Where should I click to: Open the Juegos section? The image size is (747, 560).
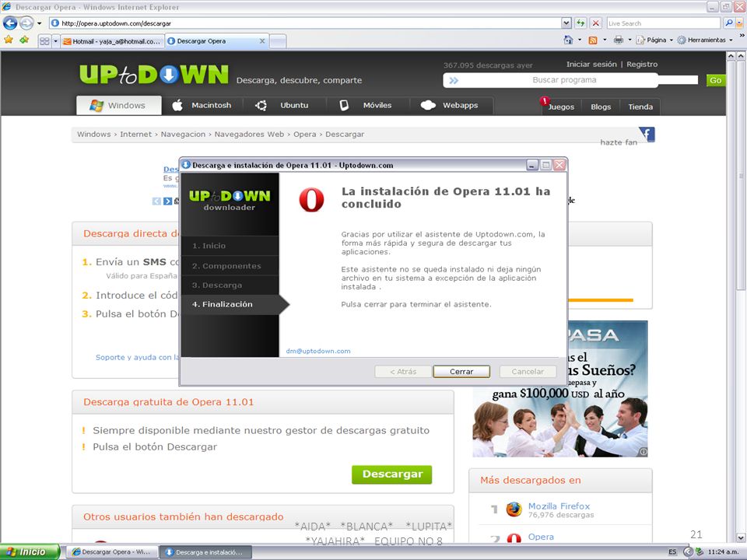point(561,107)
